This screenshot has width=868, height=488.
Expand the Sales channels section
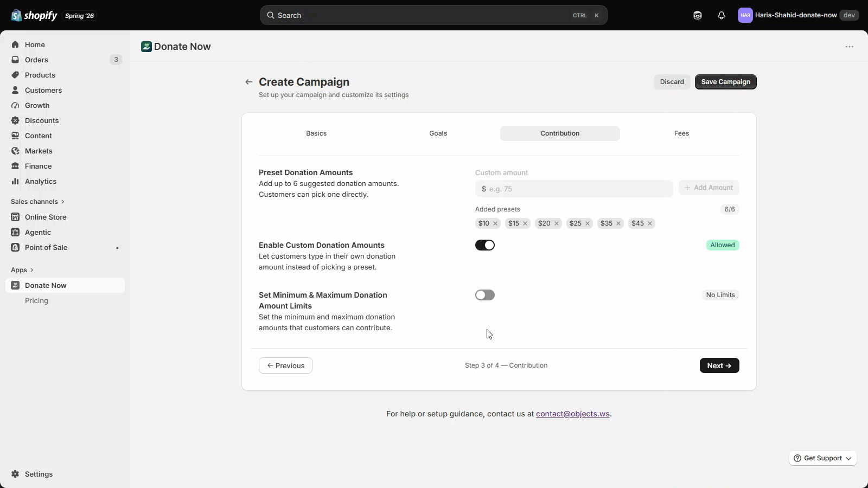tap(37, 202)
